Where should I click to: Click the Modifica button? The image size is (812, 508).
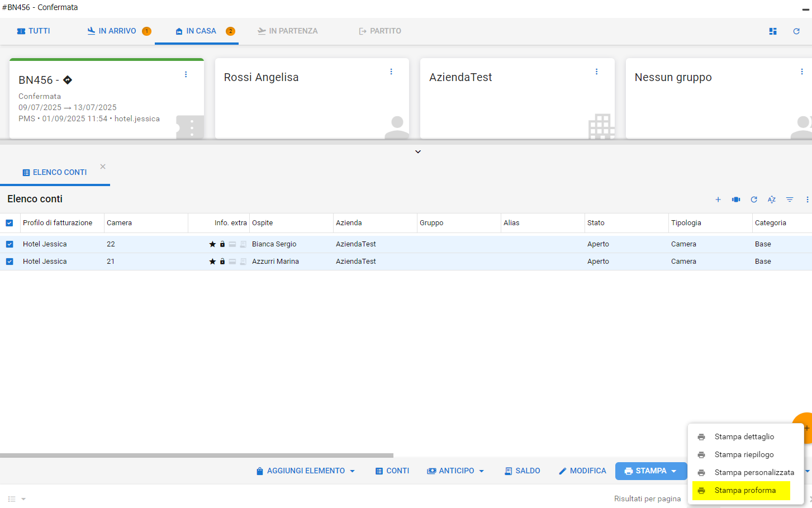click(582, 471)
